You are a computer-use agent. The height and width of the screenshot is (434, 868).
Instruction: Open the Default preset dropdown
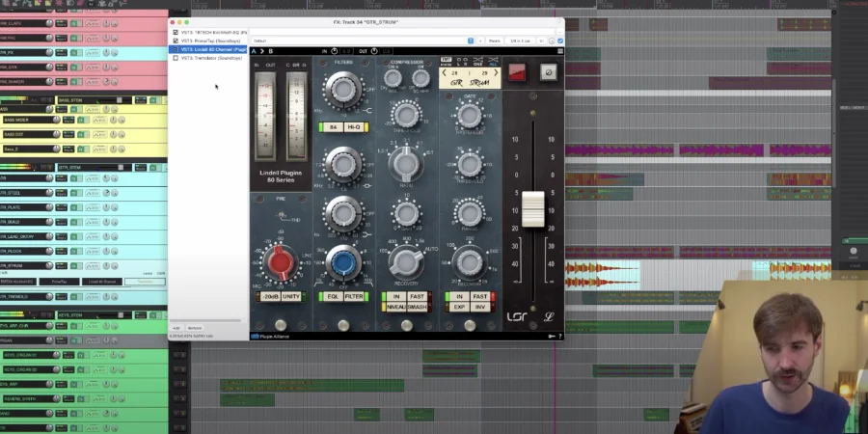(x=362, y=41)
